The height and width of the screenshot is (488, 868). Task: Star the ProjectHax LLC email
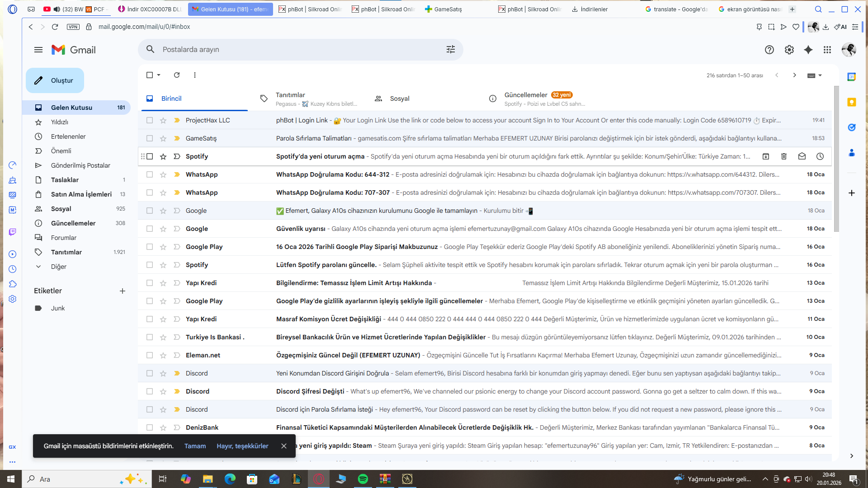click(163, 120)
